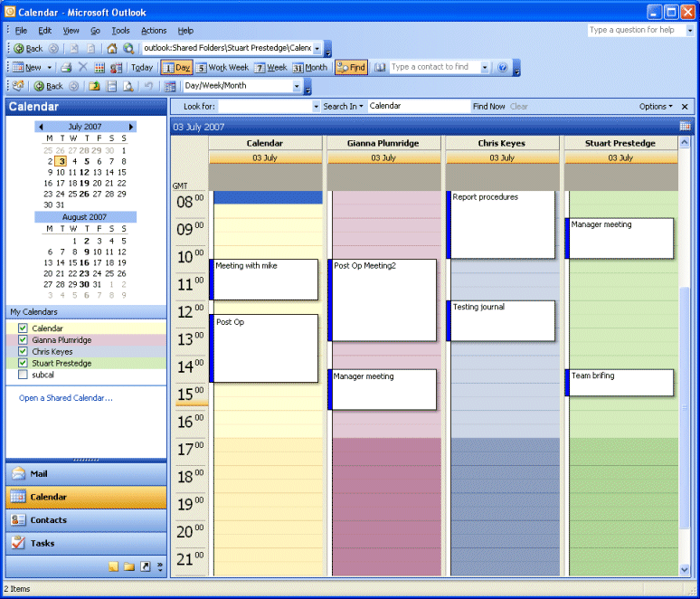This screenshot has width=700, height=599.
Task: Click the forward arrow in the advanced toolbar
Action: [73, 86]
